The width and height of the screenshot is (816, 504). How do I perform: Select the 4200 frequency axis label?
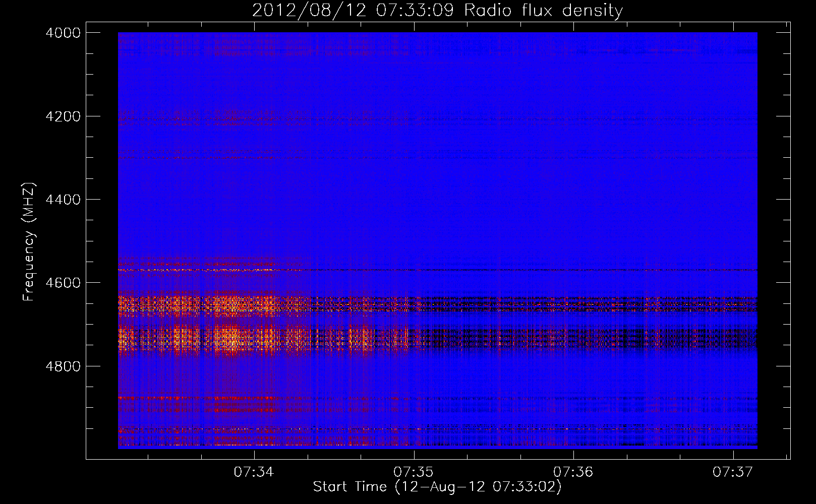63,116
